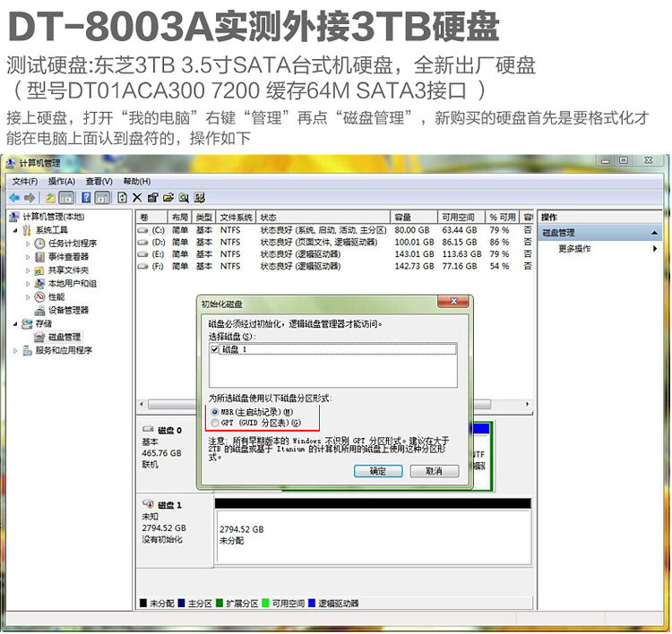The width and height of the screenshot is (672, 634).
Task: Click the 任务计划程序 clock icon
Action: click(39, 244)
